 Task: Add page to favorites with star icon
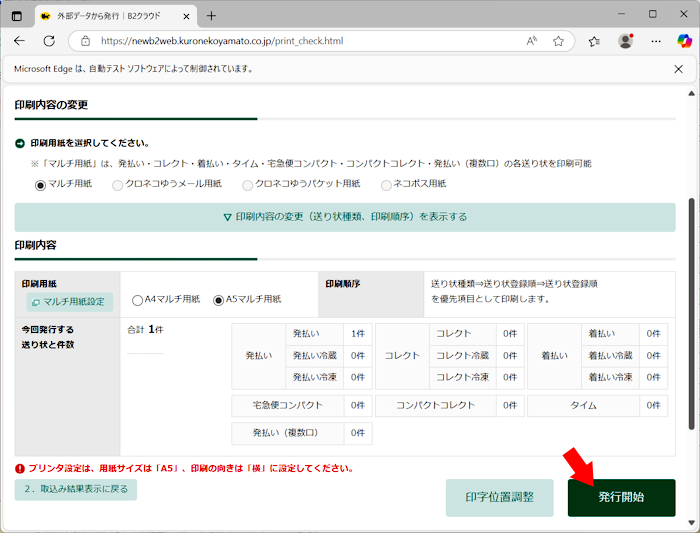[x=558, y=41]
